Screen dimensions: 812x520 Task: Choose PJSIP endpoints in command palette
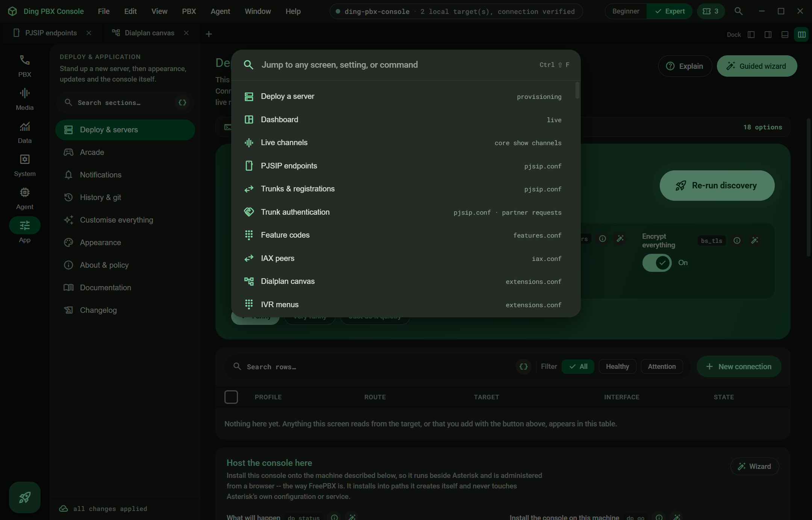click(x=403, y=166)
